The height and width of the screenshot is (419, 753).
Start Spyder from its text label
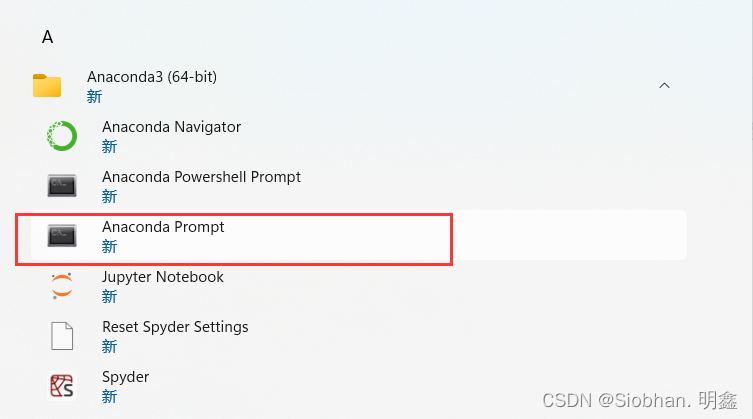tap(126, 377)
